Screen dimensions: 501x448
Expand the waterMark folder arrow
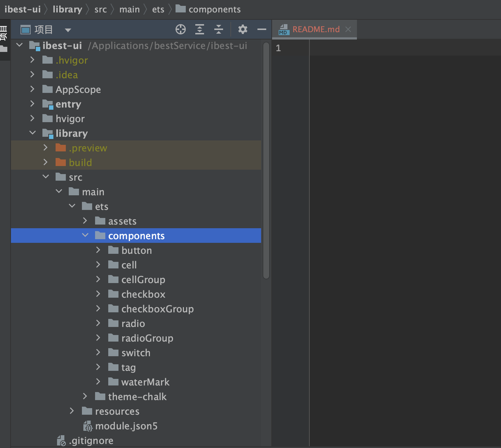pyautogui.click(x=98, y=381)
